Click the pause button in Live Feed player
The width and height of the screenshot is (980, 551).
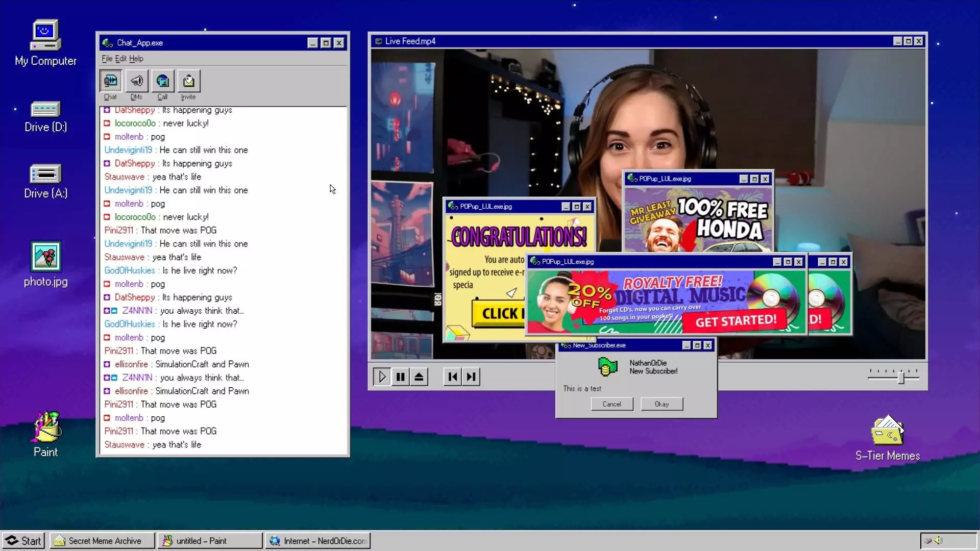pos(401,377)
